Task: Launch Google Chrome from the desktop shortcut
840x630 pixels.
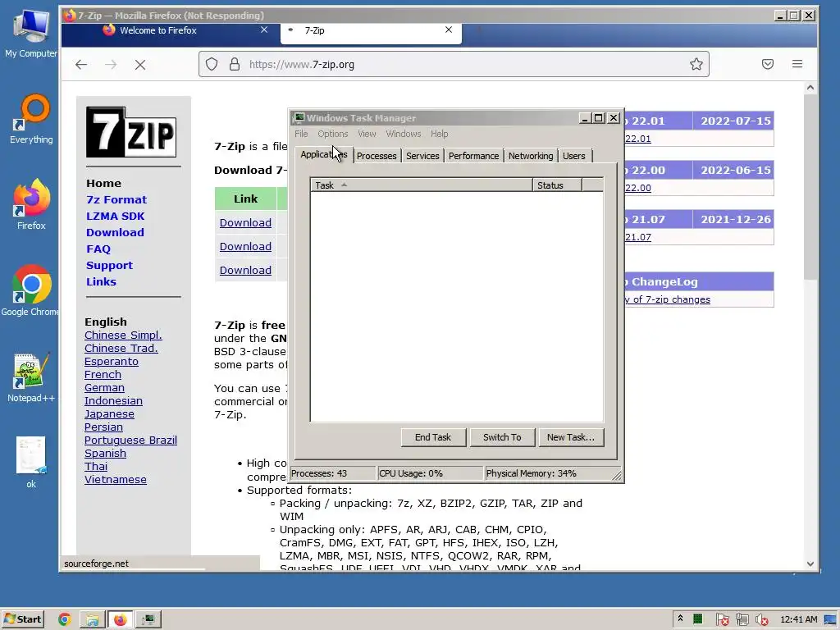Action: point(31,290)
